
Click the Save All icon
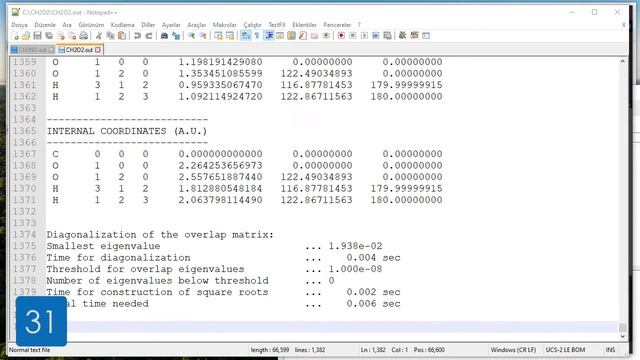tap(49, 36)
